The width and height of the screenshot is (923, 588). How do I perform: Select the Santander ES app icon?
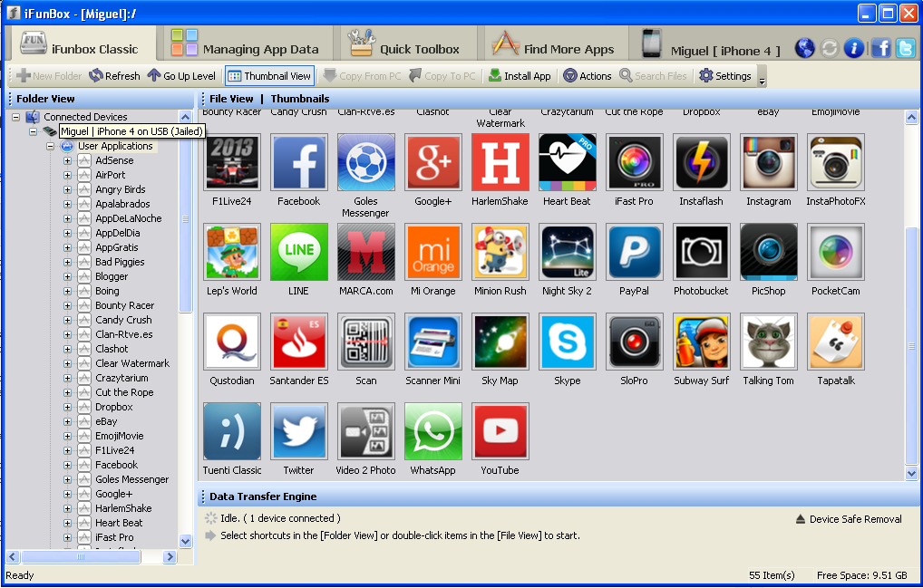pyautogui.click(x=298, y=342)
